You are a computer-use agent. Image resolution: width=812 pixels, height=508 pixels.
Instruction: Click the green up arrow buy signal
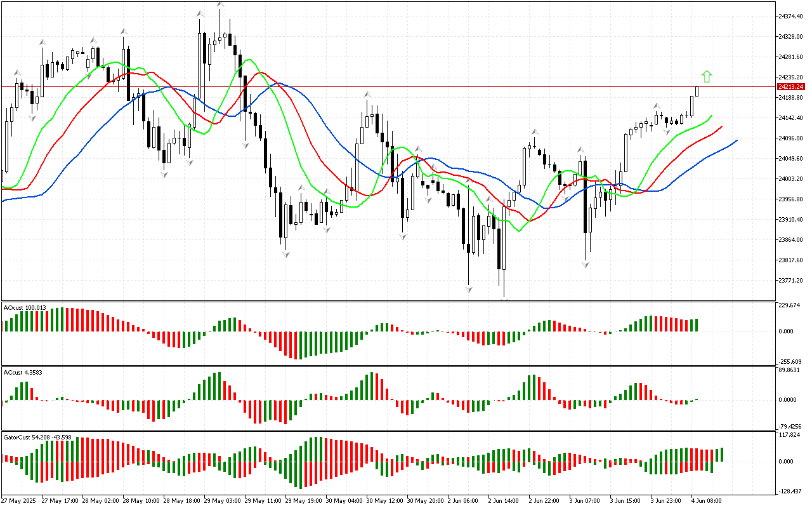point(707,77)
